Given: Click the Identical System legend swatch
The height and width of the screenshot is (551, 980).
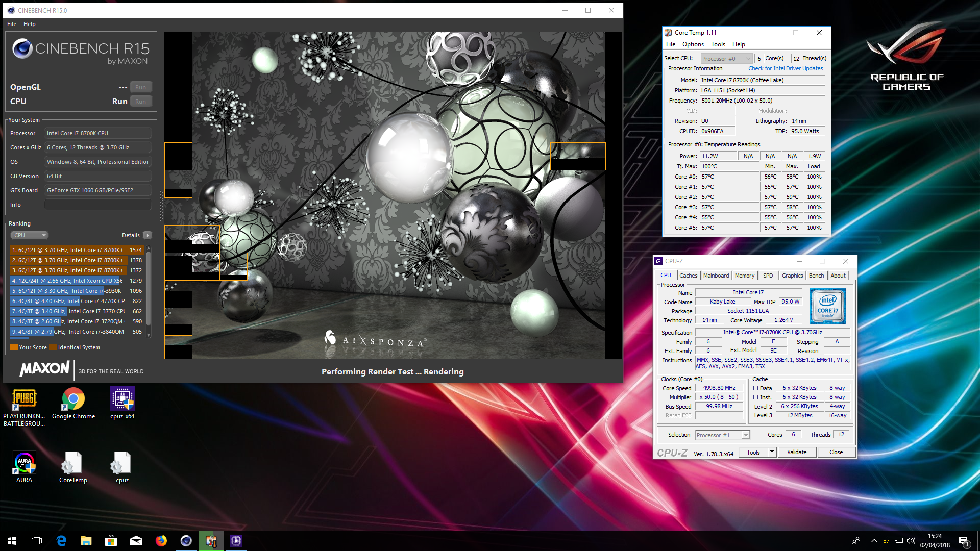Looking at the screenshot, I should tap(53, 347).
